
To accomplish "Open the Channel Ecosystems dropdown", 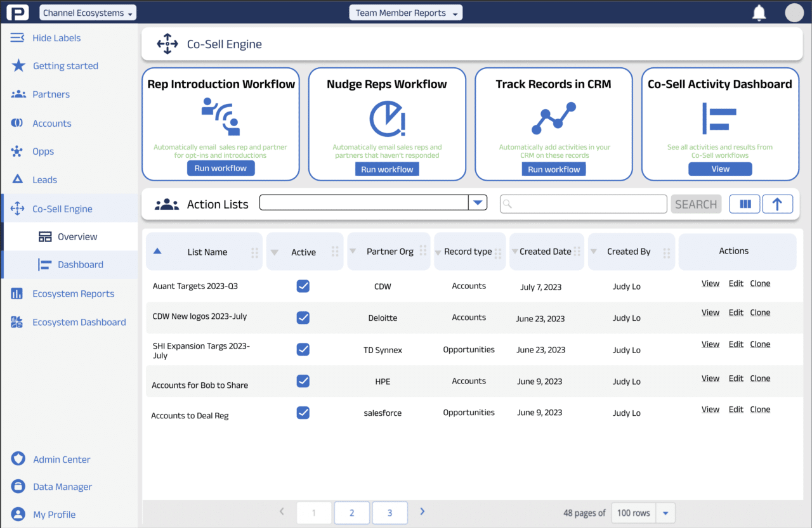I will coord(88,13).
